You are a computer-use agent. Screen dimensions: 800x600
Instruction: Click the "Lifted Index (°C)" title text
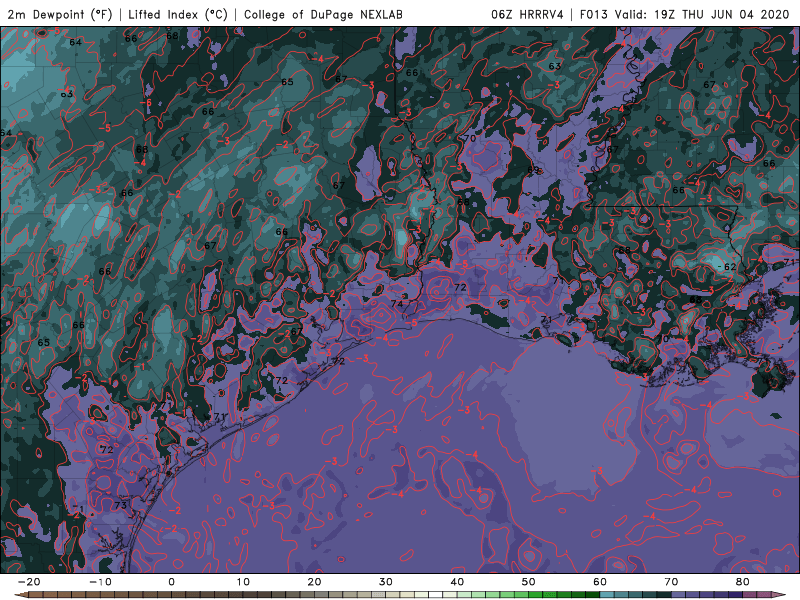[x=178, y=14]
